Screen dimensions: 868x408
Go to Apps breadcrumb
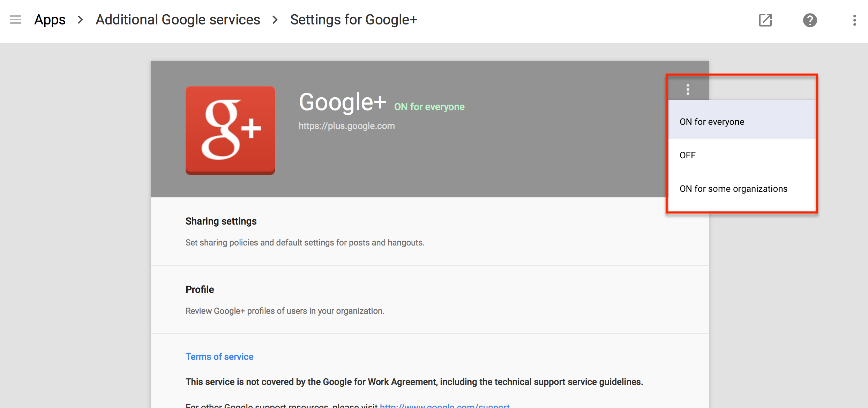(50, 20)
